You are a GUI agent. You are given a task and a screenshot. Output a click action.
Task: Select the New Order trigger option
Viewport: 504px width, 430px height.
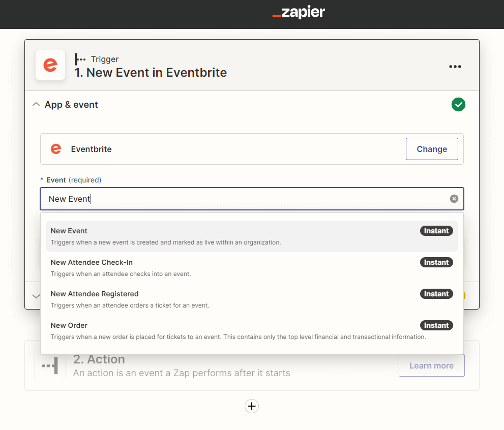(252, 330)
